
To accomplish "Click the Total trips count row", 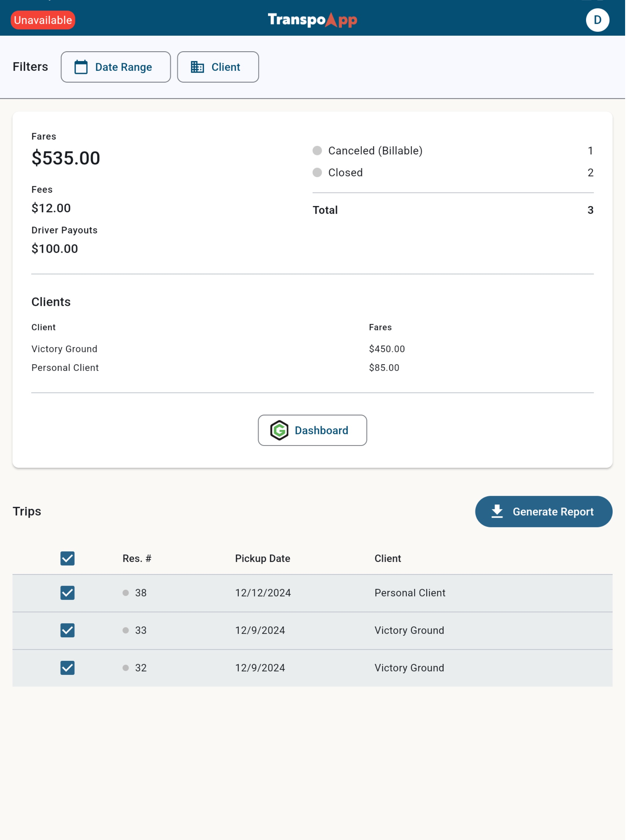I will tap(453, 210).
